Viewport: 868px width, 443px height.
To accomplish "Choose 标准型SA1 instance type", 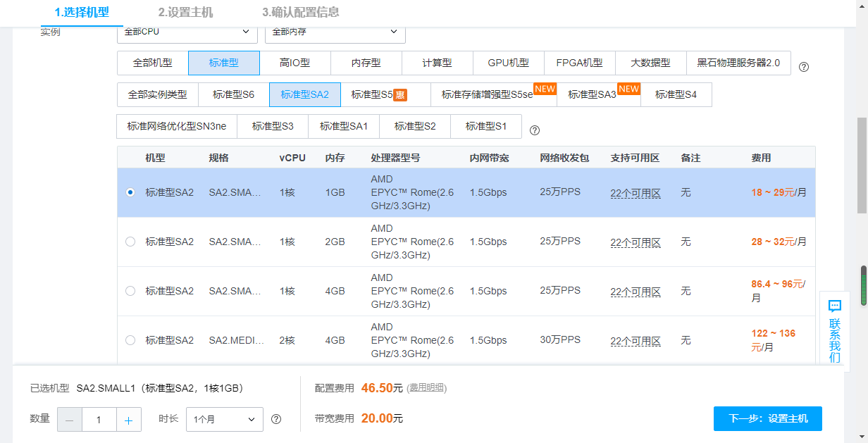I will (x=344, y=127).
